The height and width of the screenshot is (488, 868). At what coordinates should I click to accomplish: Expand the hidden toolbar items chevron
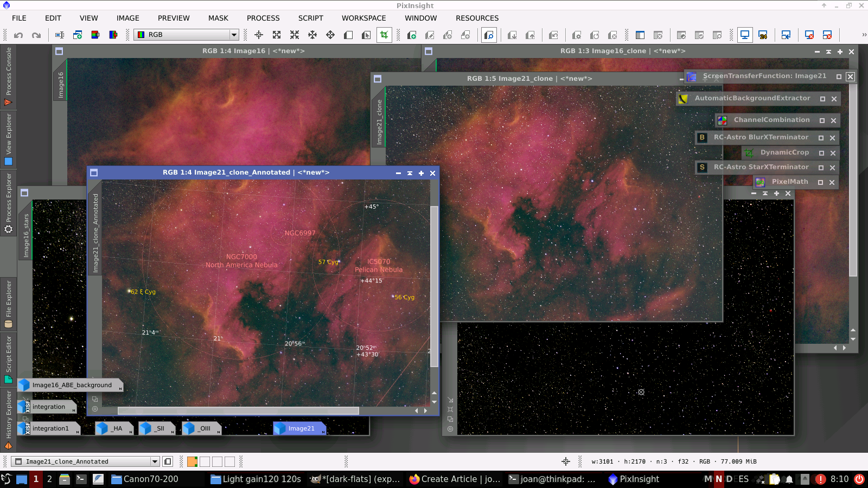[x=864, y=35]
